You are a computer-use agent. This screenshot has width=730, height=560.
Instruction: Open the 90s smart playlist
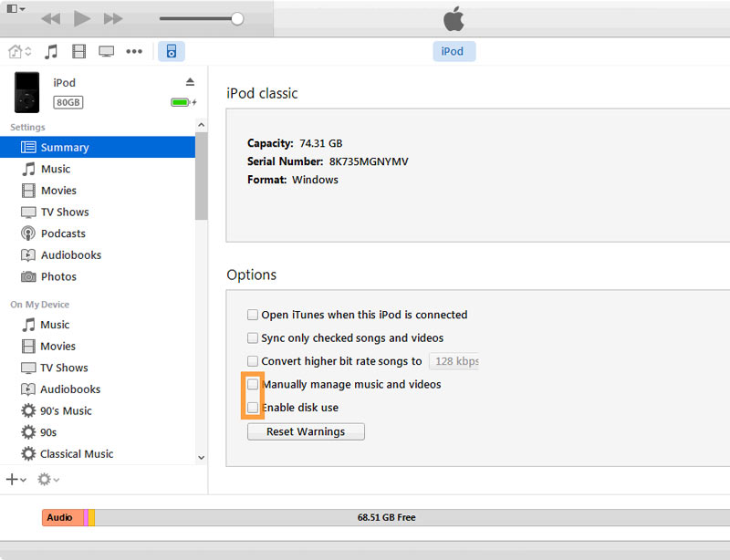[98, 432]
